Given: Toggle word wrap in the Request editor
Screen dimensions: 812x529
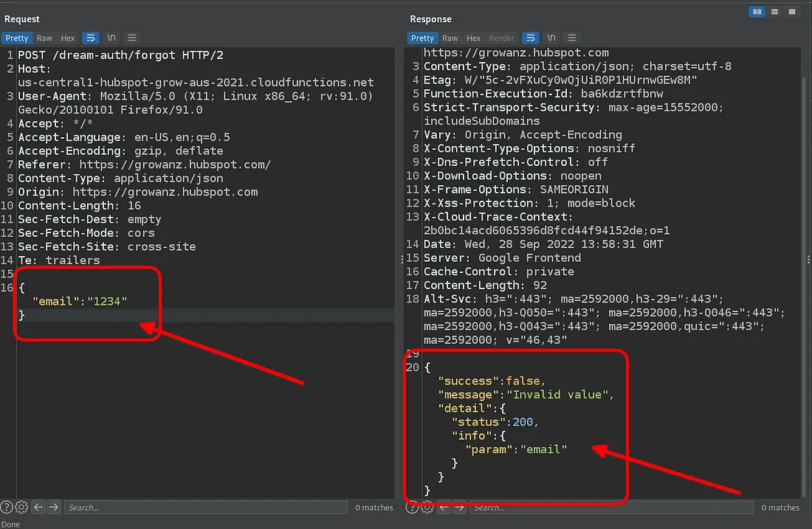Looking at the screenshot, I should coord(92,38).
